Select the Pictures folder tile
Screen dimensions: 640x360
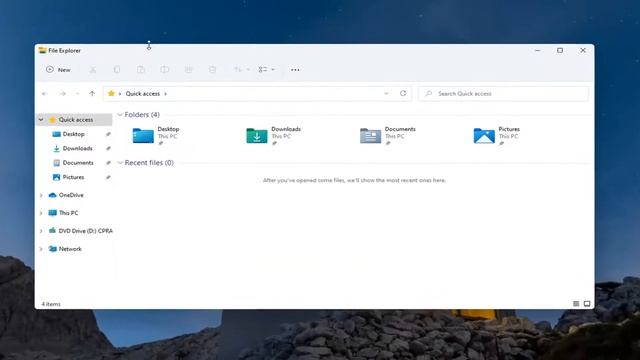point(496,136)
